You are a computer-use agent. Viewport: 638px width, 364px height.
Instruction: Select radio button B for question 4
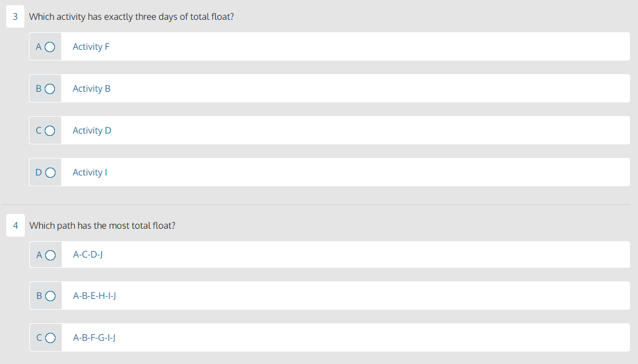pyautogui.click(x=50, y=296)
